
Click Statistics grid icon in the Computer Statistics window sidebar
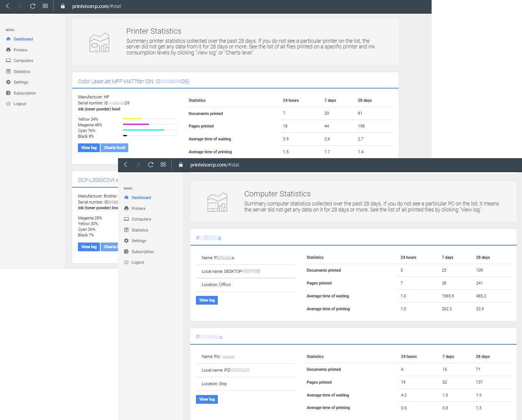coord(126,230)
